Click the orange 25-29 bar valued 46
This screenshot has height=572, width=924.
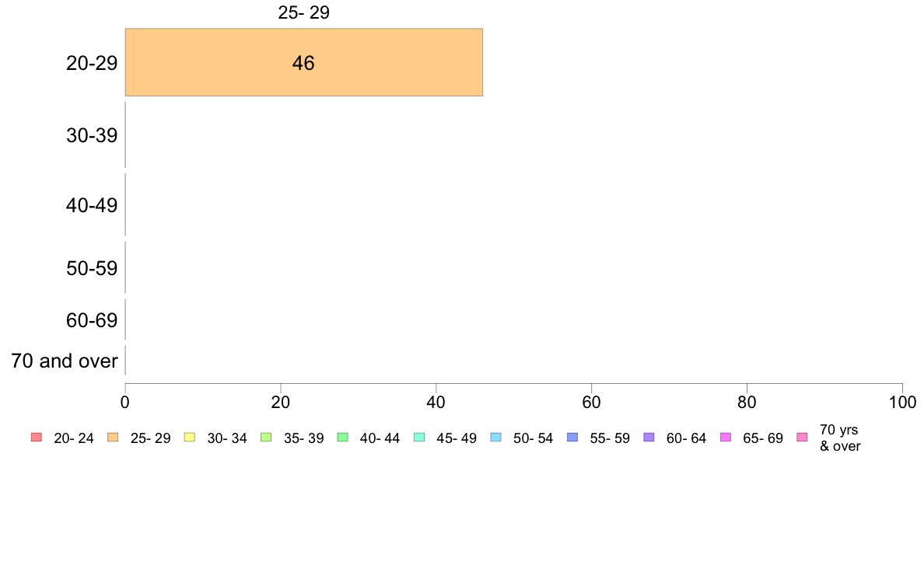click(x=303, y=62)
